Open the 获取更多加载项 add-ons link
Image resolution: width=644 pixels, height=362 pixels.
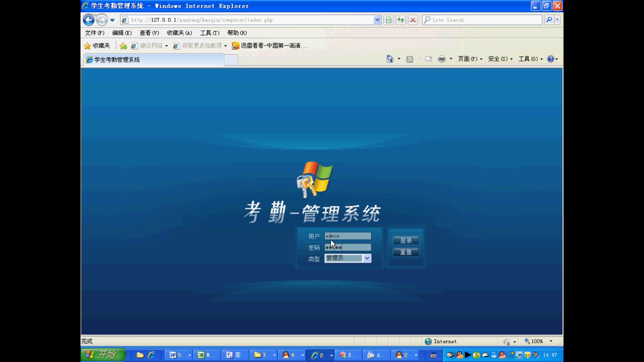pyautogui.click(x=200, y=46)
